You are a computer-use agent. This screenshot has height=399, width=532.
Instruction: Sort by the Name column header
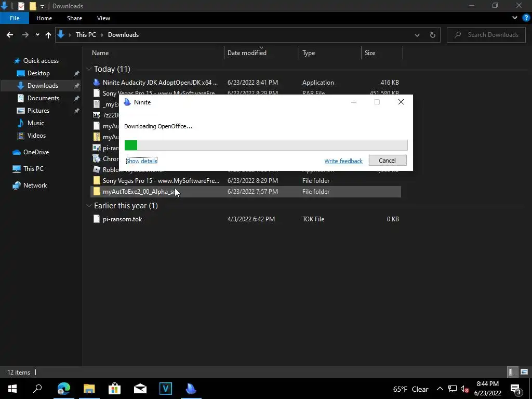[x=100, y=53]
